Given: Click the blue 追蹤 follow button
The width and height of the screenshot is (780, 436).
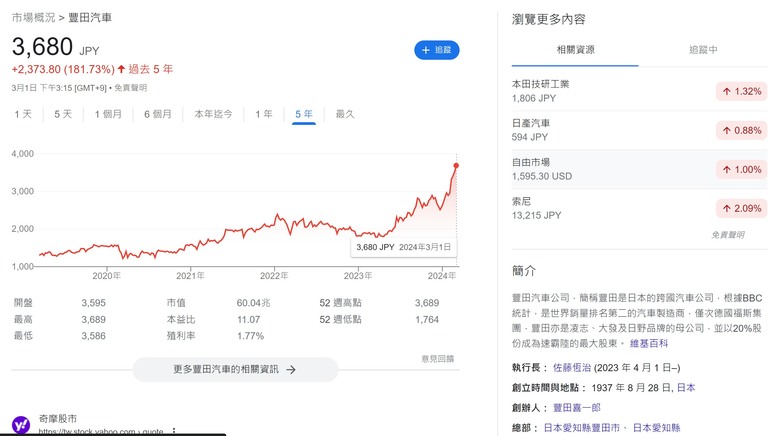Looking at the screenshot, I should pos(436,50).
